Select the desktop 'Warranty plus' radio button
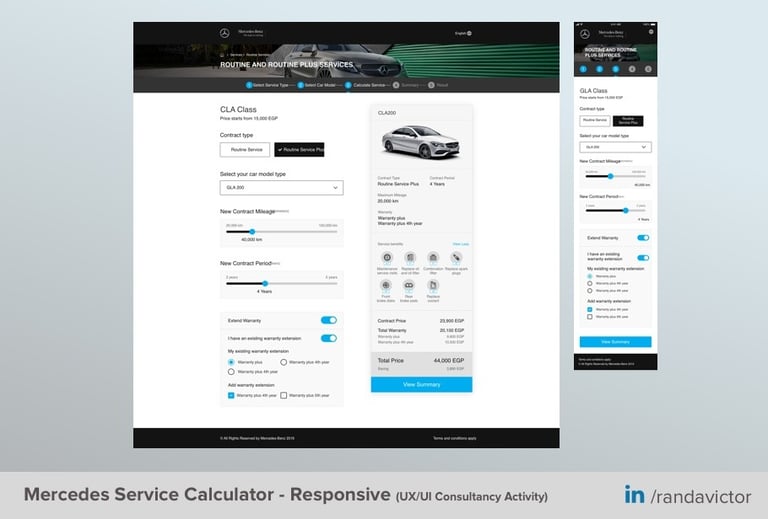The height and width of the screenshot is (519, 768). (x=231, y=362)
